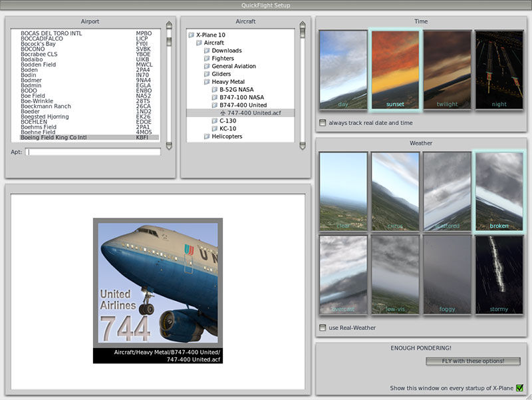Image resolution: width=532 pixels, height=400 pixels.
Task: Enable the use Real-Weather checkbox
Action: coord(323,327)
